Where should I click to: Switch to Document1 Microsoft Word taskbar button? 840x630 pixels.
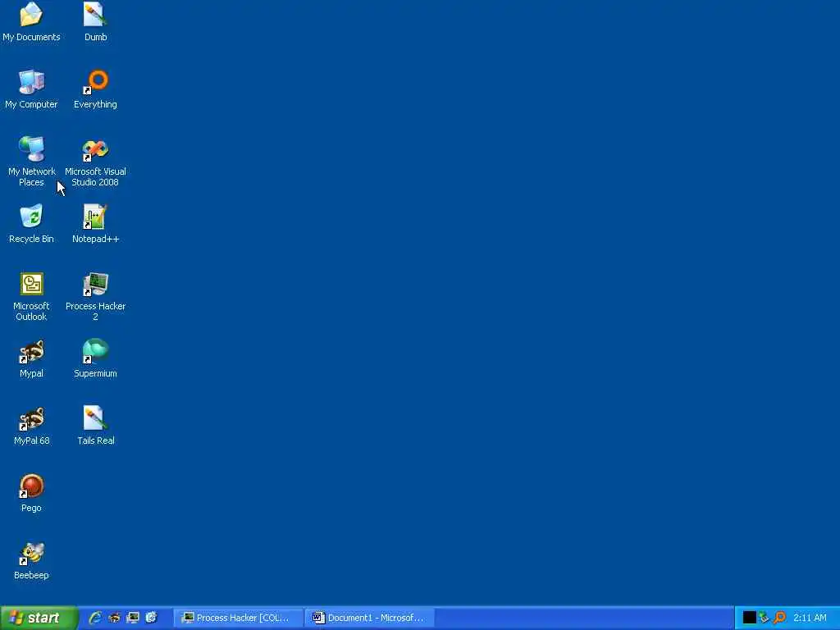click(370, 619)
